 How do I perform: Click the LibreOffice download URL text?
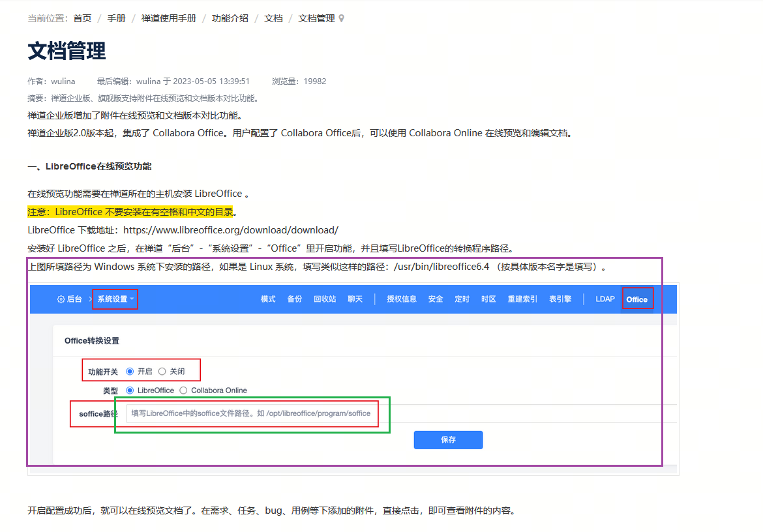[x=231, y=230]
